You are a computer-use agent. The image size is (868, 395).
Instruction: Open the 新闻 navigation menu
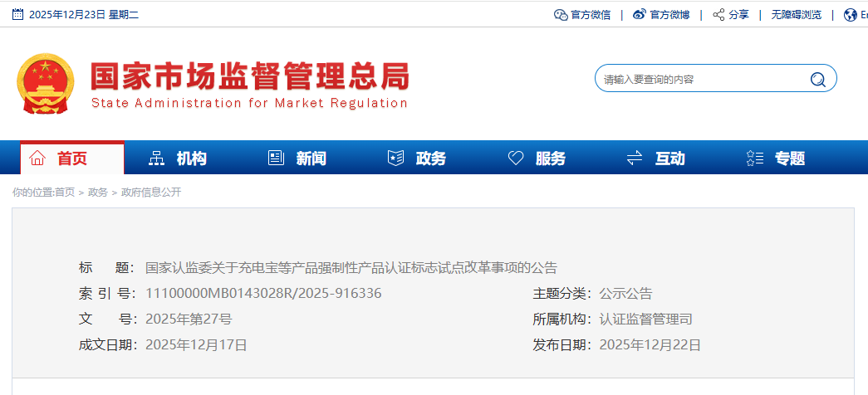point(297,158)
